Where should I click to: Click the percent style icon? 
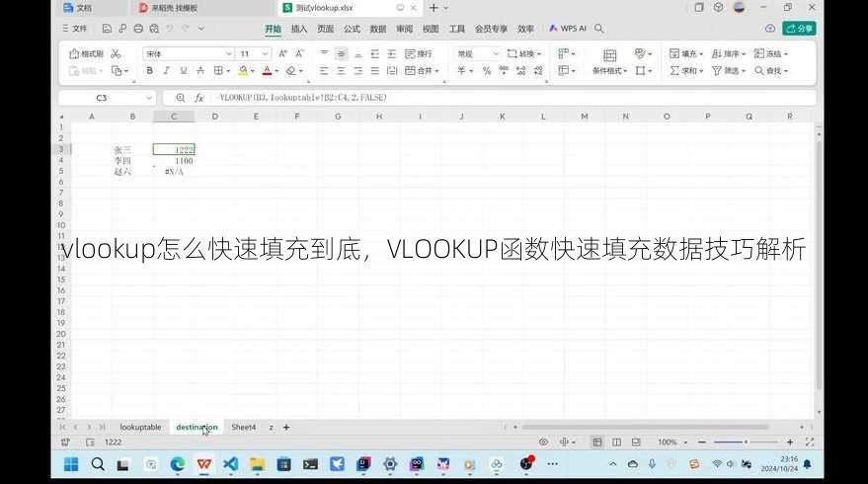pos(487,71)
